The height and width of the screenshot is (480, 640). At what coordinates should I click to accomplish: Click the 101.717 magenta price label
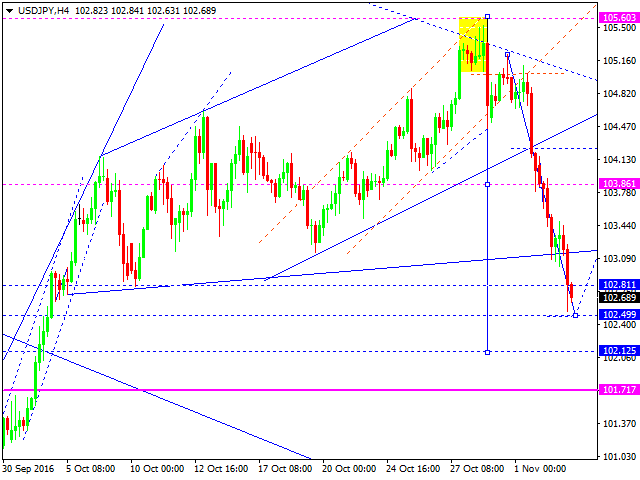(619, 390)
